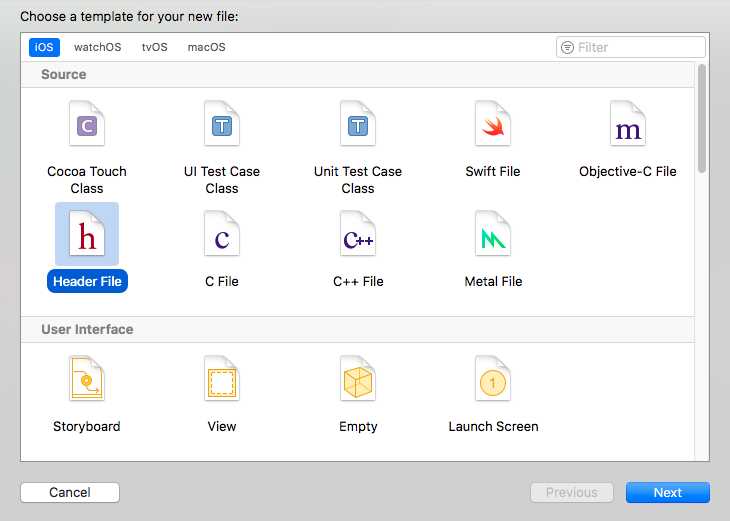The height and width of the screenshot is (521, 730).
Task: Pick the Unit Test Case Class icon
Action: (x=358, y=124)
